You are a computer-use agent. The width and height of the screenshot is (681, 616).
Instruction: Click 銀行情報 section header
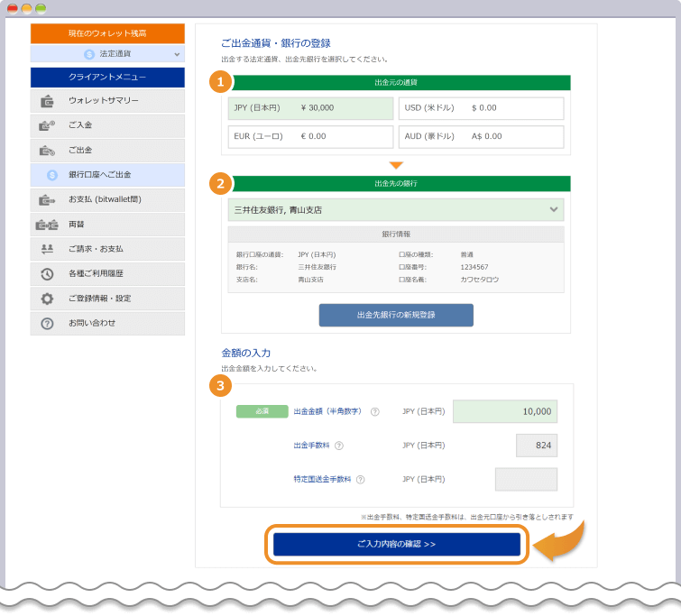(x=396, y=234)
